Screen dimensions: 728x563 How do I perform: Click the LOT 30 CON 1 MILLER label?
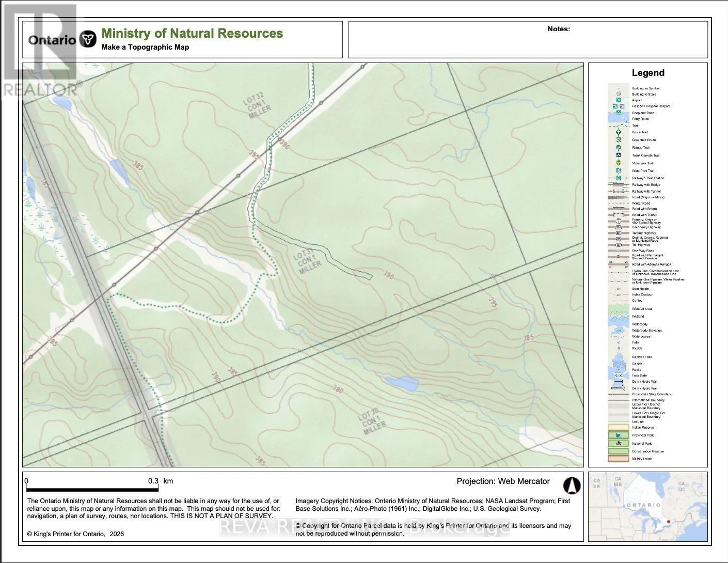pyautogui.click(x=372, y=422)
